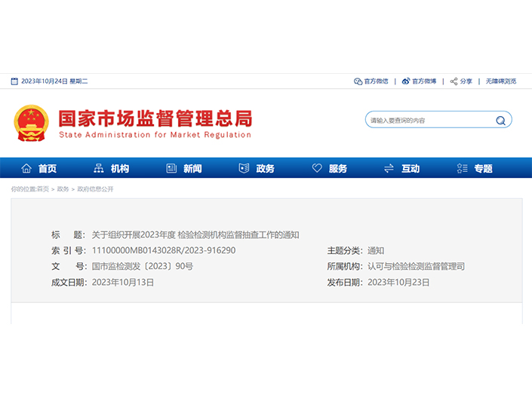The image size is (532, 398).
Task: Click the 无障碍浏览 accessibility link
Action: 501,81
